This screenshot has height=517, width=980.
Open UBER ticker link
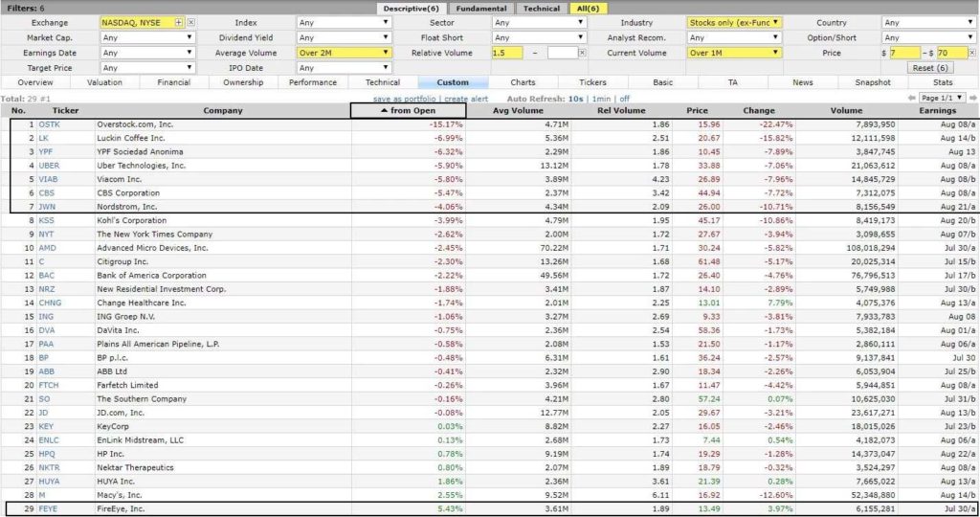click(x=50, y=166)
